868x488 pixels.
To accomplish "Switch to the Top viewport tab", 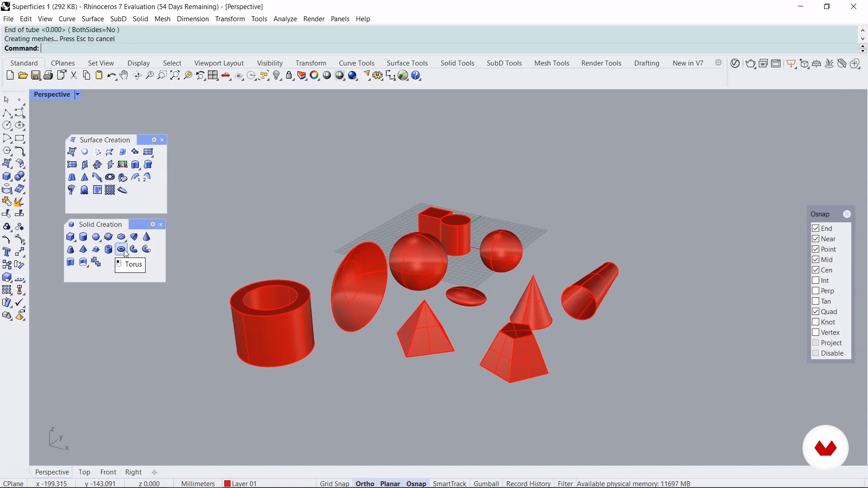I will pyautogui.click(x=85, y=472).
